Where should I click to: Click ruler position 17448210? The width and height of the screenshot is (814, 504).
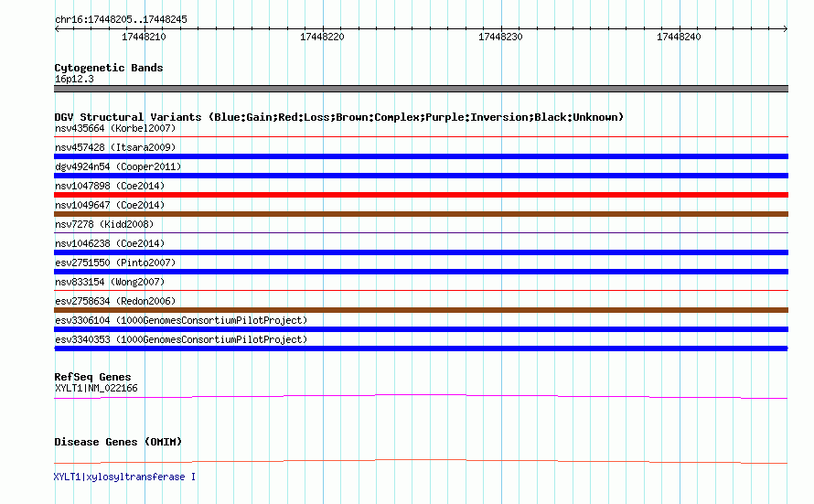(x=144, y=37)
